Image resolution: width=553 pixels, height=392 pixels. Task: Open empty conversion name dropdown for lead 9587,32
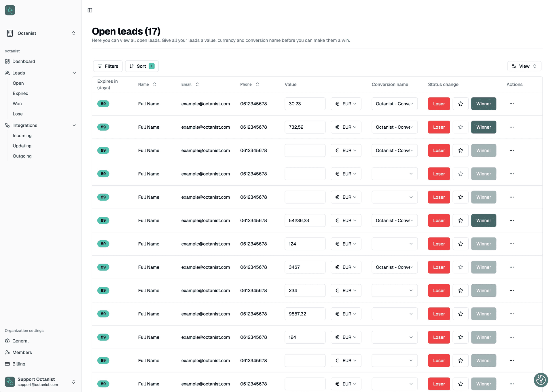[394, 314]
